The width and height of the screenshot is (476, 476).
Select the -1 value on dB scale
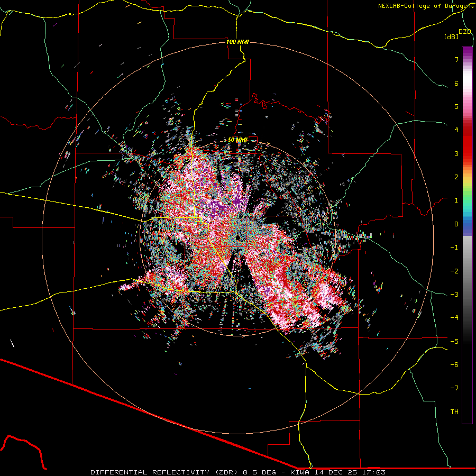click(454, 248)
